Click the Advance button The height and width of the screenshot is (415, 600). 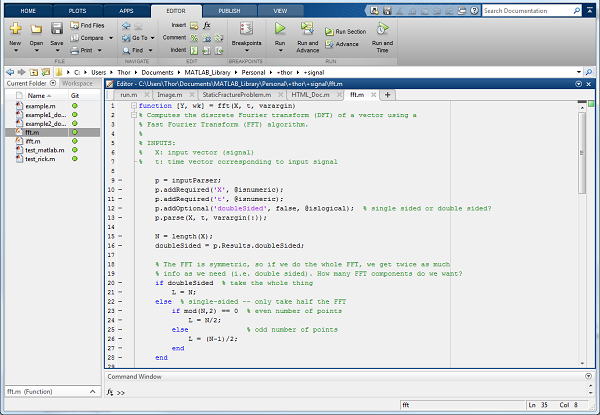click(x=342, y=44)
